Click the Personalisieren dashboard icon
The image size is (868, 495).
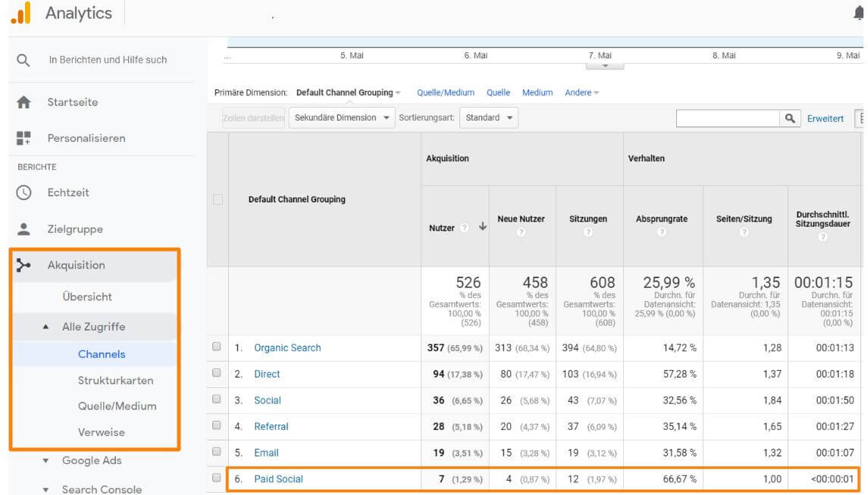click(x=24, y=139)
